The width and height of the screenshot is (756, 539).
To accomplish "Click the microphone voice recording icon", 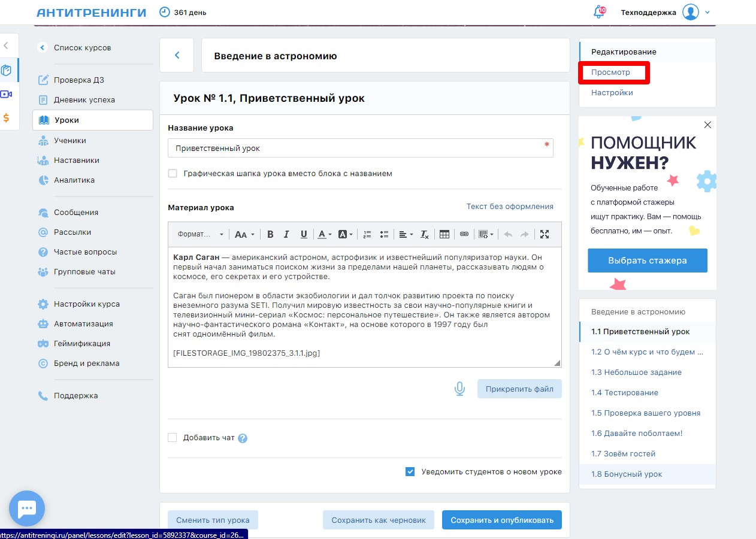I will pos(459,389).
